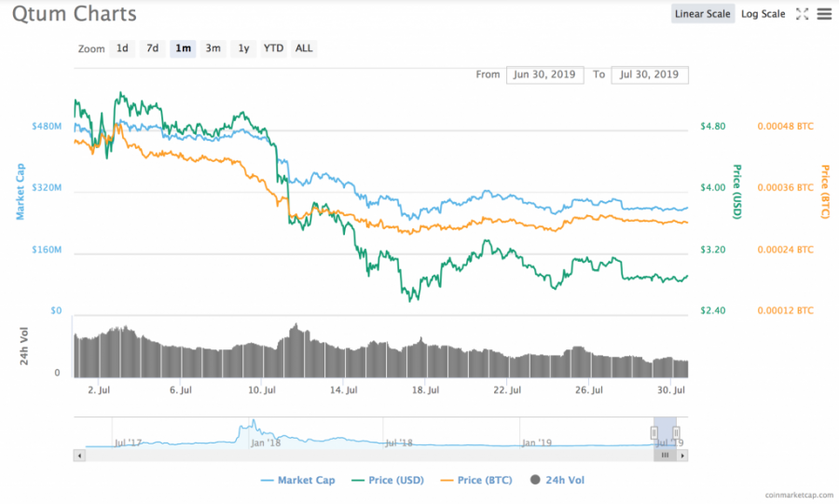Click the 2. Jul date label
The width and height of the screenshot is (839, 504).
pos(99,390)
